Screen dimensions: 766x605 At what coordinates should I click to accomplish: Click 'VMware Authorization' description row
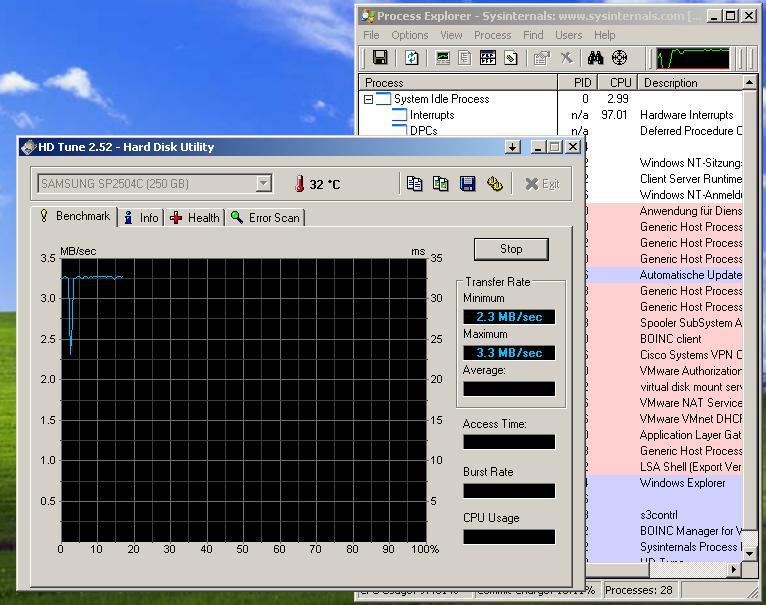(x=691, y=371)
